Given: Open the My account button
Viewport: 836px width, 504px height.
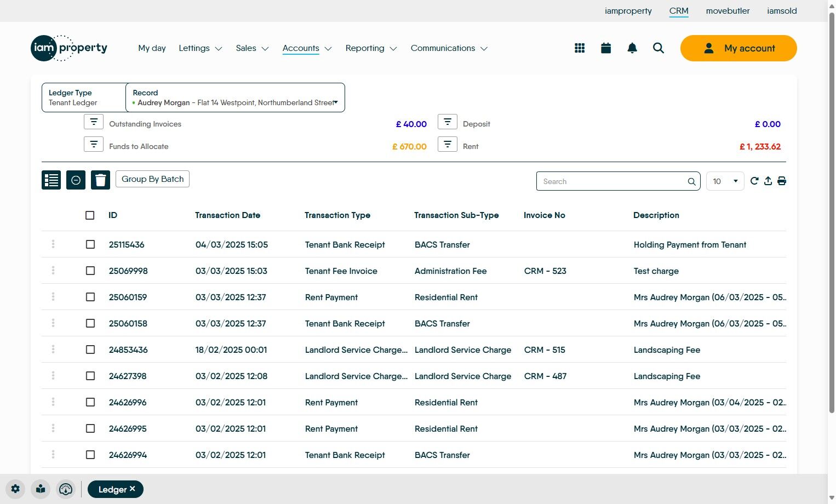Looking at the screenshot, I should click(x=738, y=48).
